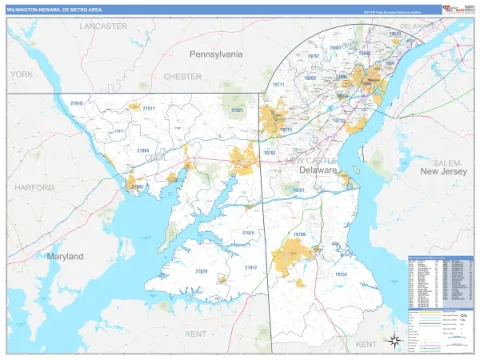This screenshot has width=480, height=360.
Task: Click the 'CHESTER' county label
Action: pyautogui.click(x=183, y=77)
